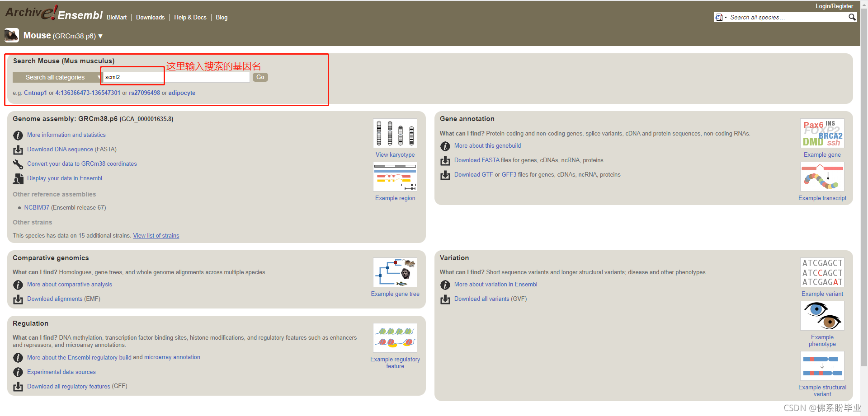The width and height of the screenshot is (868, 416).
Task: Click download icon beside Download all regulatory features
Action: point(18,387)
